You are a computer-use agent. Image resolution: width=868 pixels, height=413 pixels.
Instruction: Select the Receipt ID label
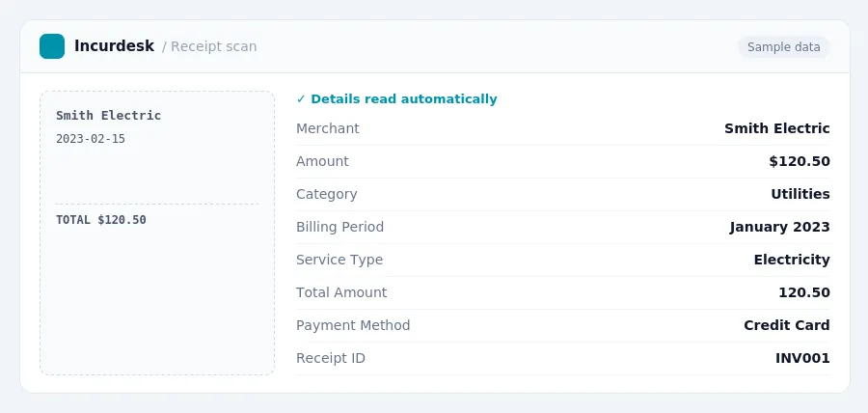coord(331,358)
